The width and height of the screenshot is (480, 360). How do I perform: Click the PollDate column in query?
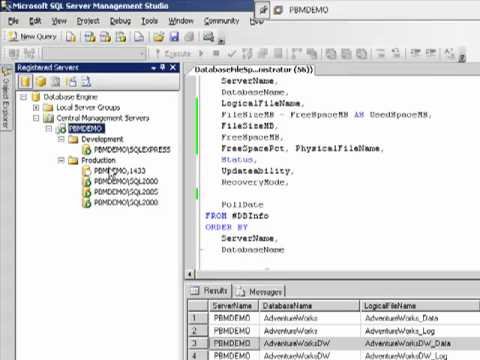pyautogui.click(x=242, y=205)
